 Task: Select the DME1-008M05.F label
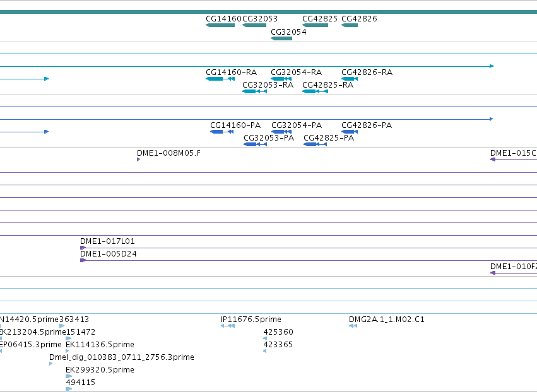pos(169,153)
